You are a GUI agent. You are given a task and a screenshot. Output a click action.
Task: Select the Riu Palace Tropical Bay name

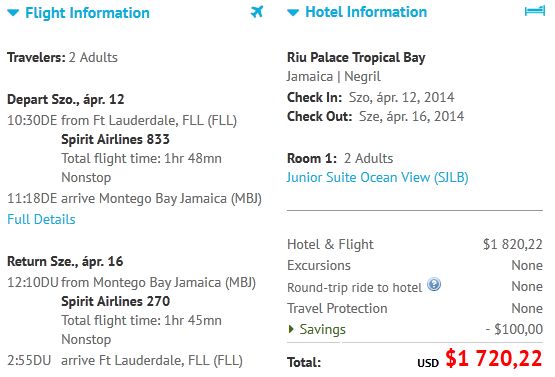356,57
